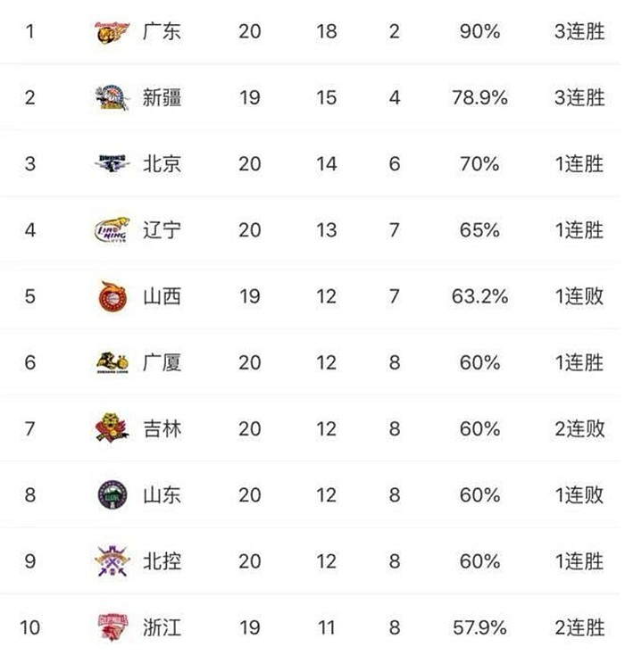Click the 浙江 team logo
Image resolution: width=625 pixels, height=672 pixels.
pos(113,626)
